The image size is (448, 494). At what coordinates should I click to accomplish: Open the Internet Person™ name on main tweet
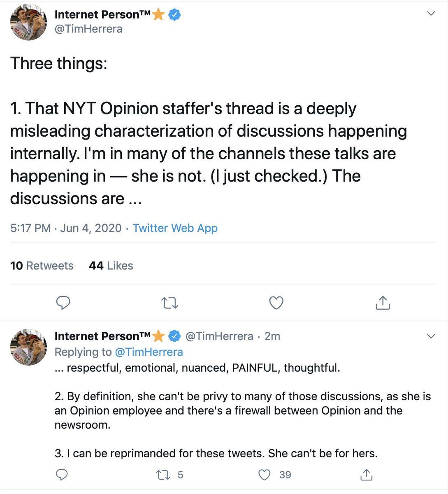coord(103,14)
